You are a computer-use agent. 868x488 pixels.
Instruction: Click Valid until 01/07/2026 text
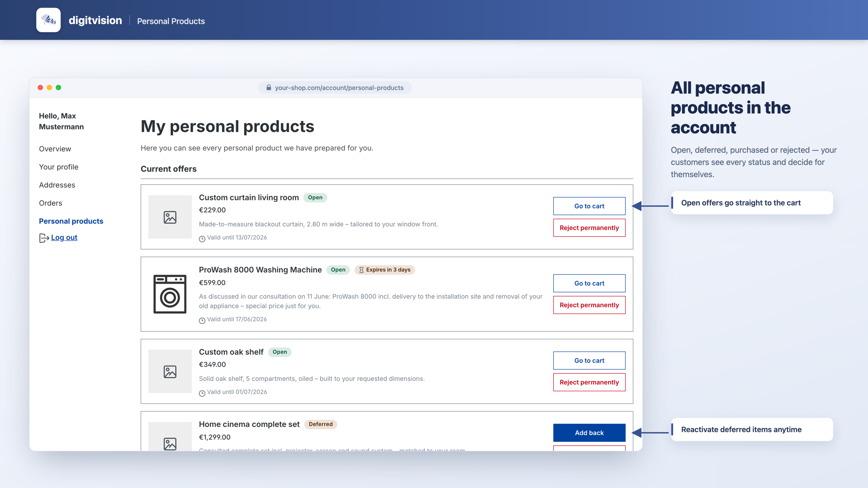point(237,392)
